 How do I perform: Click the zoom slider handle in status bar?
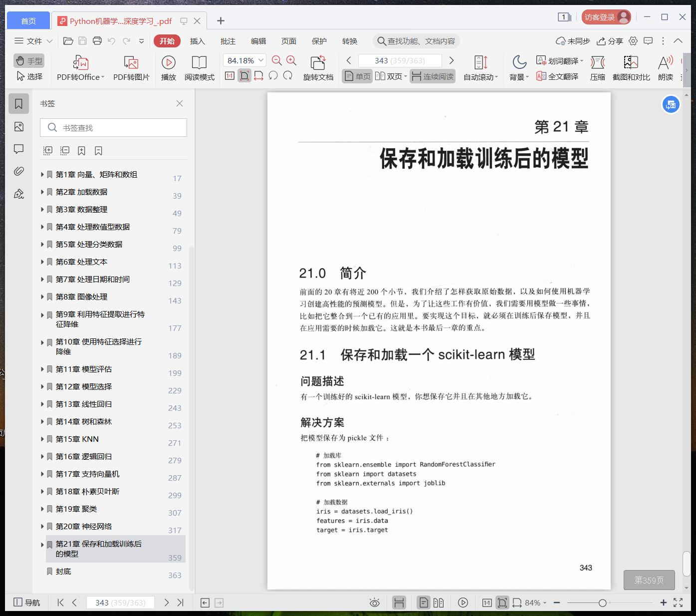click(x=602, y=603)
